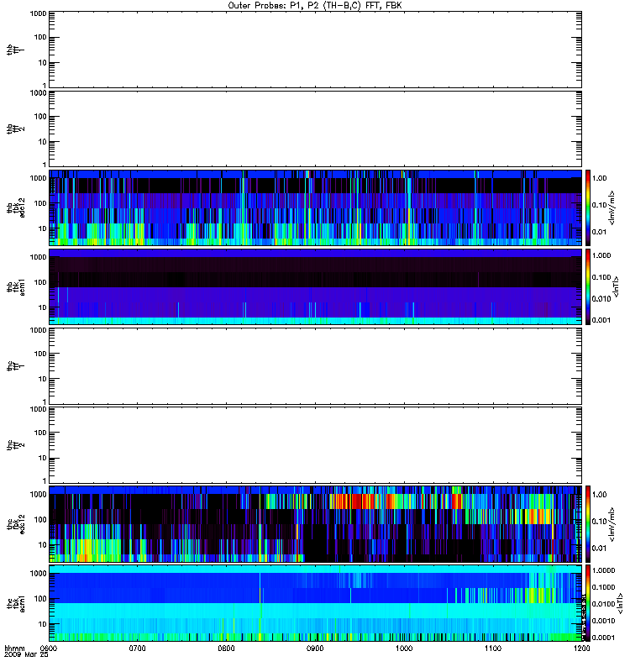Viewport: 630px width, 672px height.
Task: Click the 0.001 label on thb scm1 color bar
Action: (601, 320)
